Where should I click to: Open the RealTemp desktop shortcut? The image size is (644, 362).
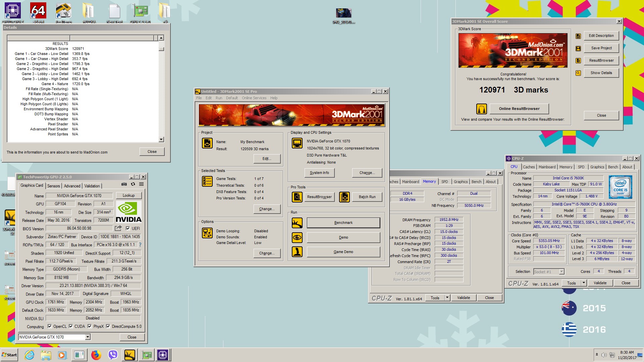(x=63, y=12)
